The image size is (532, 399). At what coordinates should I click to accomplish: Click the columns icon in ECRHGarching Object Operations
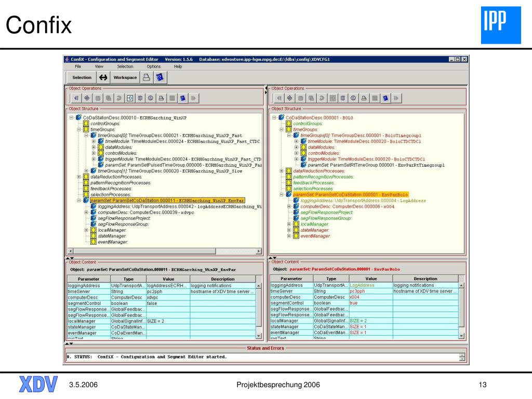coord(140,98)
